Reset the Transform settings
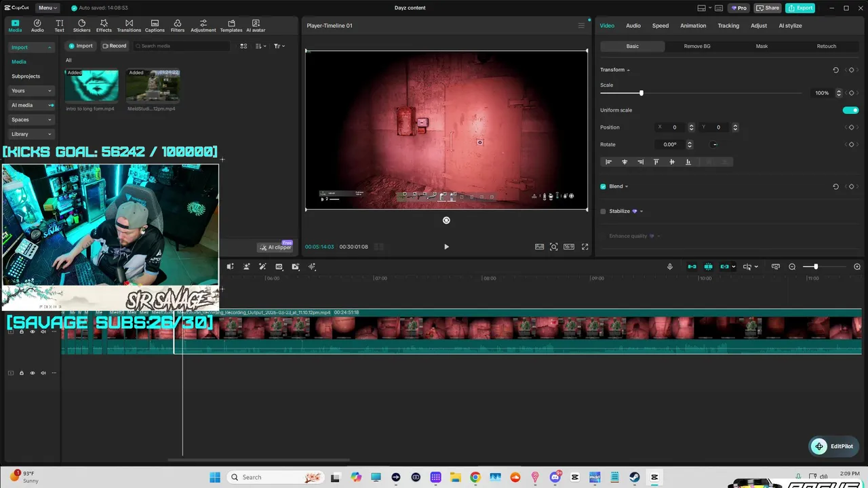The width and height of the screenshot is (868, 488). (835, 70)
